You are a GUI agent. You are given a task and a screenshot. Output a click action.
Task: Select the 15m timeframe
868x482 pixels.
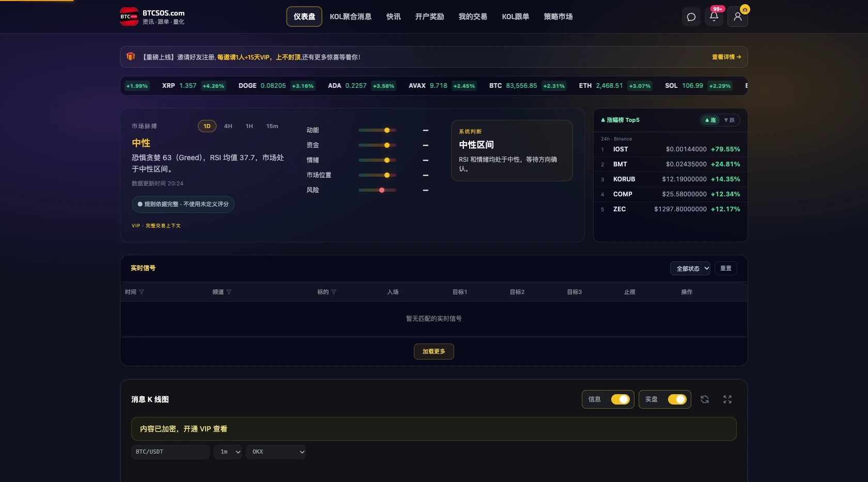click(x=272, y=126)
